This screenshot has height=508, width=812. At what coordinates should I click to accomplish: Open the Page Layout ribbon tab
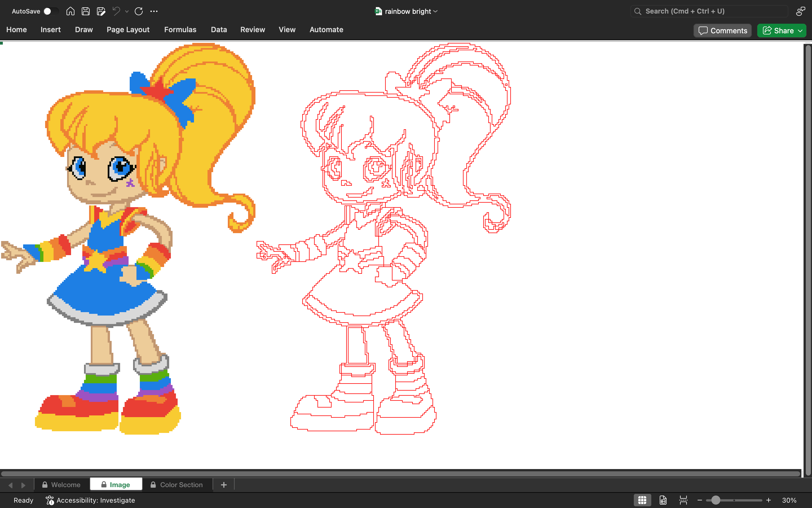(x=128, y=30)
